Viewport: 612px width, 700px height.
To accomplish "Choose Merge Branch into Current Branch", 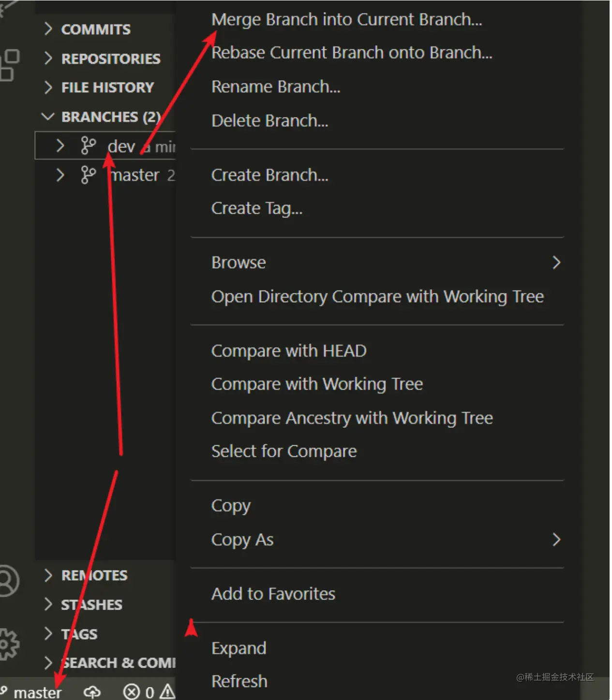I will tap(346, 20).
